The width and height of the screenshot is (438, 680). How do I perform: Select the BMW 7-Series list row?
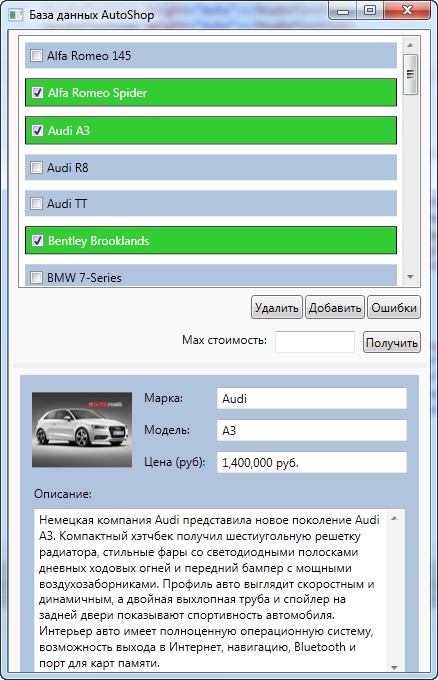(211, 275)
